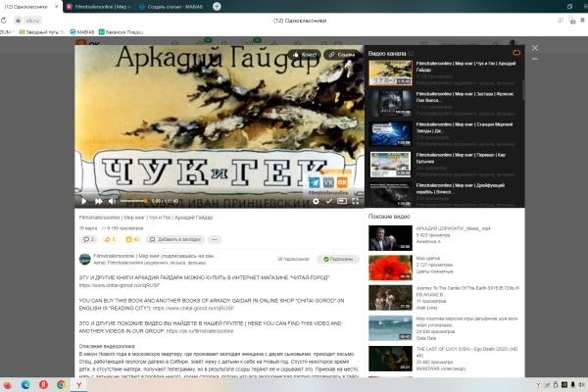Close the video overlay with X
Image resolution: width=588 pixels, height=392 pixels.
click(535, 48)
